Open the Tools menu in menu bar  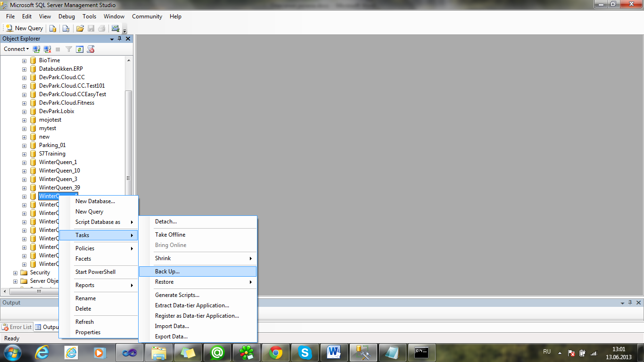click(x=89, y=16)
